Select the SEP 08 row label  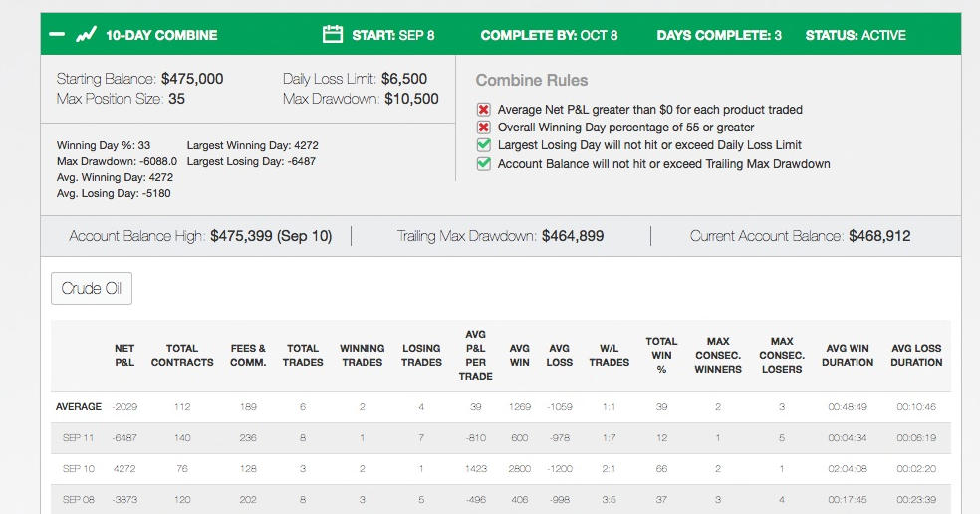coord(78,500)
